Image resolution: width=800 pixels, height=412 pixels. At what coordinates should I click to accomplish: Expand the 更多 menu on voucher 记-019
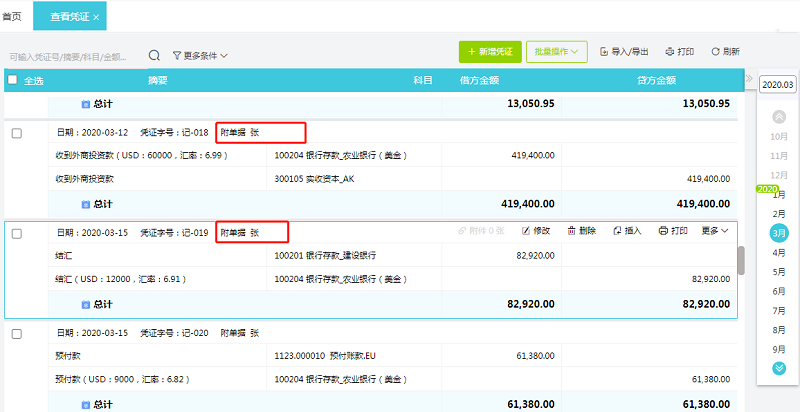pyautogui.click(x=714, y=231)
